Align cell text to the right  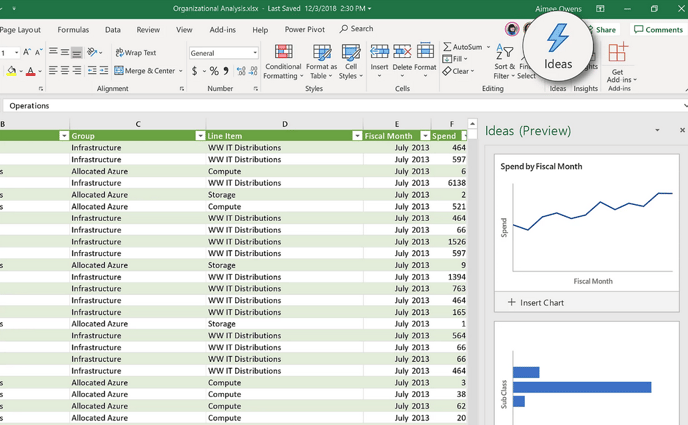(x=76, y=70)
